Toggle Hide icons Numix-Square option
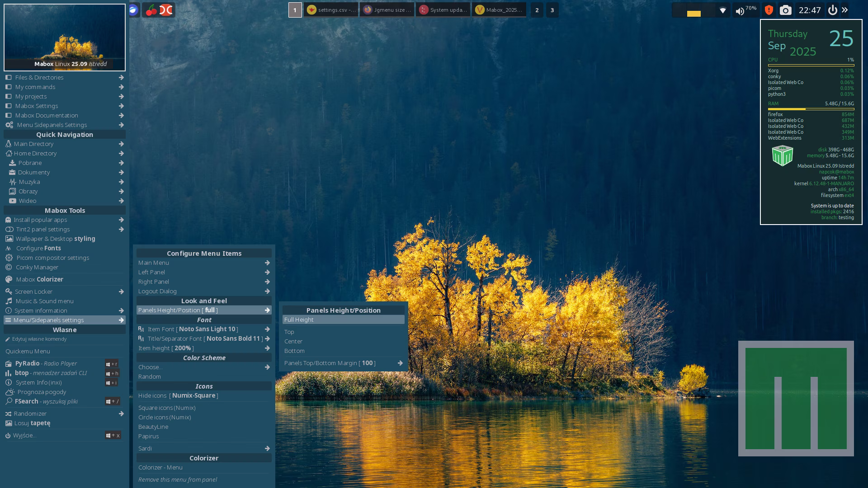The image size is (868, 488). (178, 395)
